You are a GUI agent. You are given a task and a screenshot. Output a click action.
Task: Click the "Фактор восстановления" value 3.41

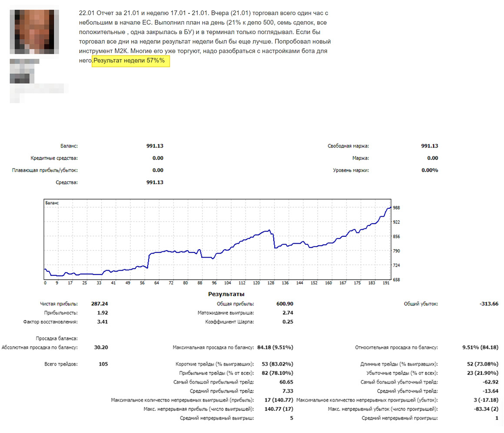[x=103, y=322]
